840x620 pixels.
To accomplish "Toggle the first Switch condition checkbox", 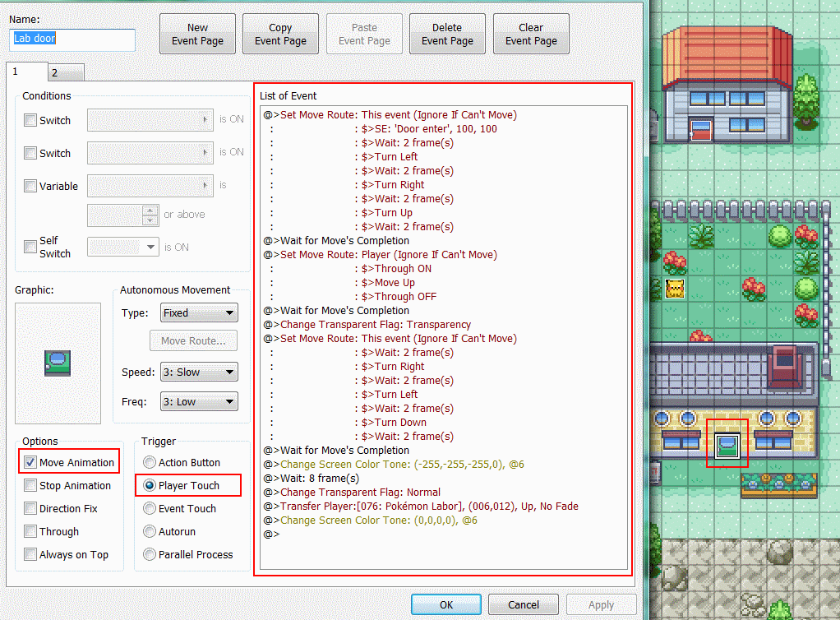I will (30, 120).
